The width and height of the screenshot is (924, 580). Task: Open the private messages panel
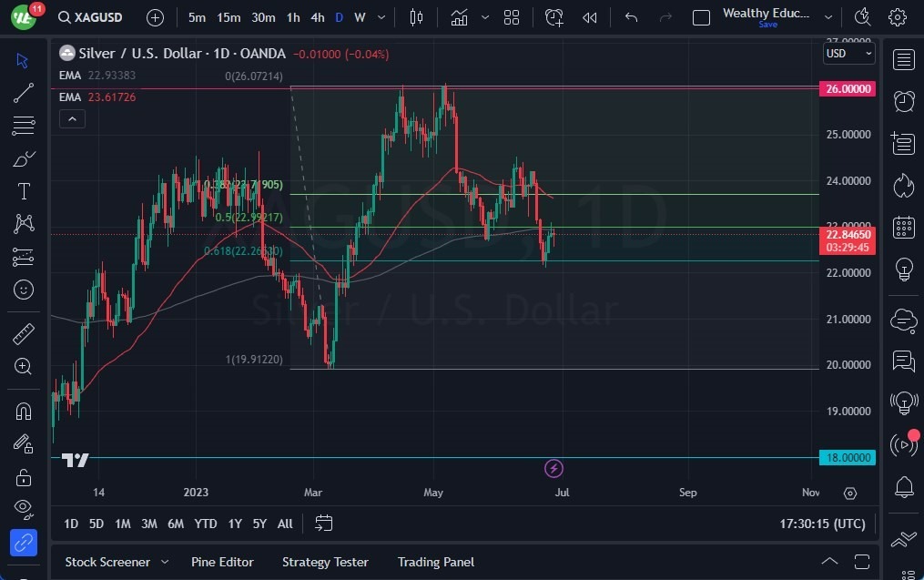[904, 361]
